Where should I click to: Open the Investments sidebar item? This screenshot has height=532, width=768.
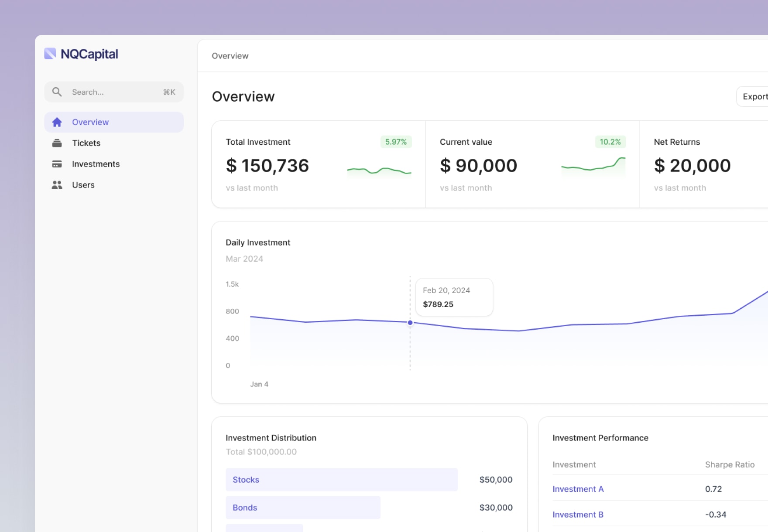pos(114,164)
